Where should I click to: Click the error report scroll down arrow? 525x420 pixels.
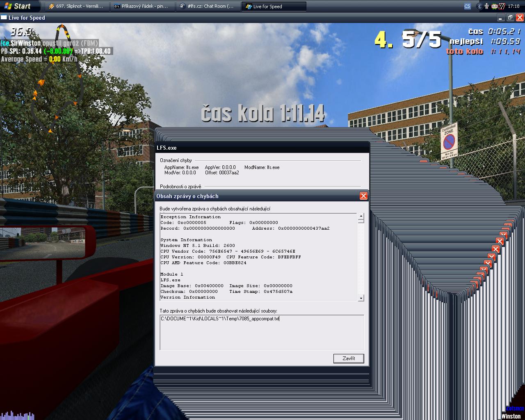[361, 298]
